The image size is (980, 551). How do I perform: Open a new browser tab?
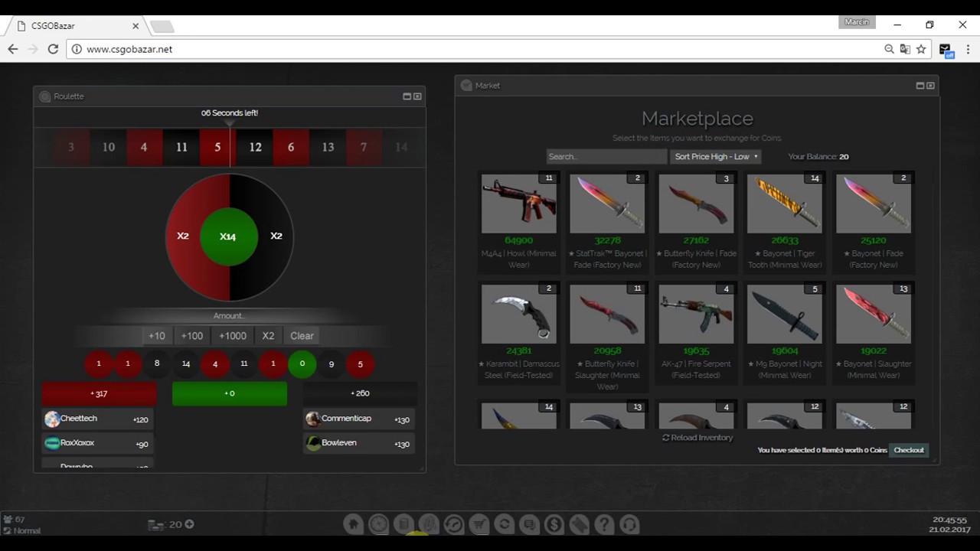coord(162,27)
